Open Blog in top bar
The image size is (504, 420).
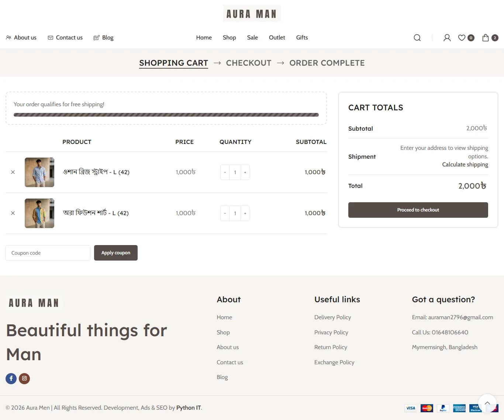coord(103,38)
